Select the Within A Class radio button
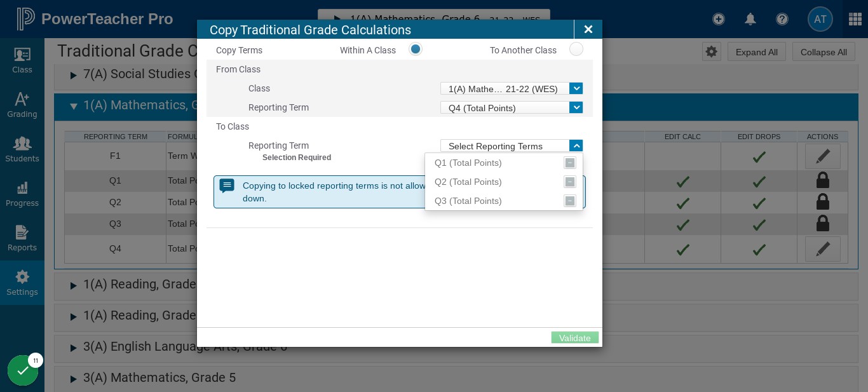The width and height of the screenshot is (868, 392). pos(416,49)
